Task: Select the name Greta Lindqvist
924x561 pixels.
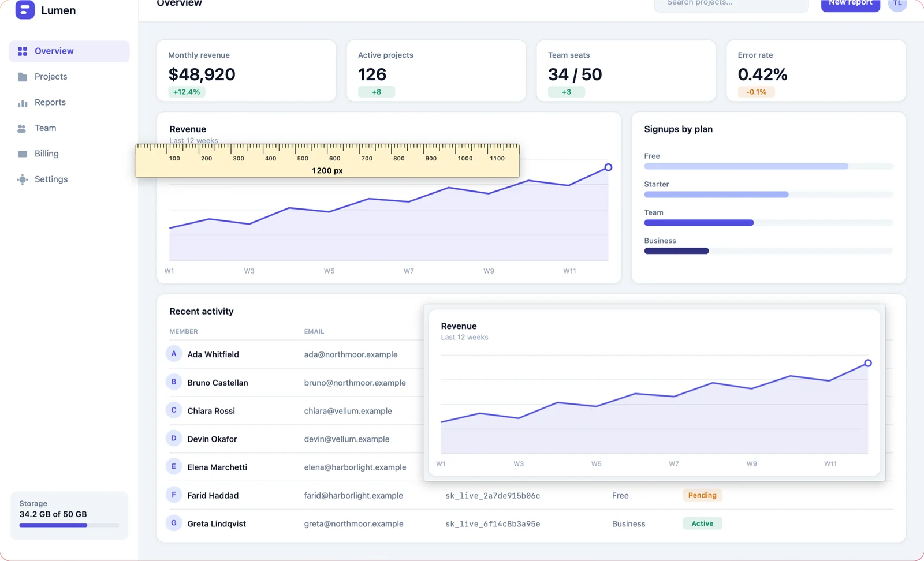Action: pos(217,524)
